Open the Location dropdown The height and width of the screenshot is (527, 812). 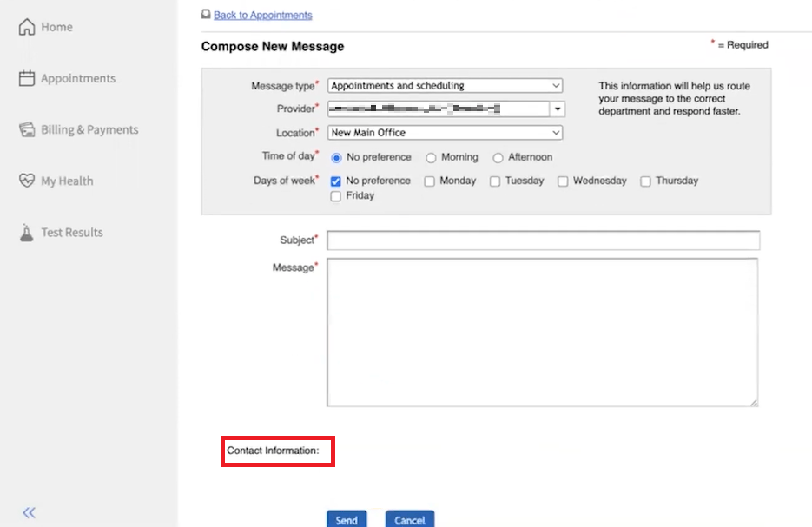[x=445, y=133]
